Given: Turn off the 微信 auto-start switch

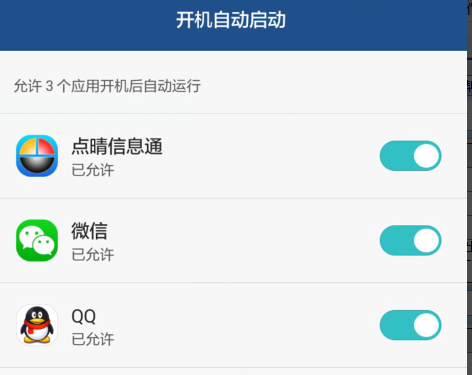Looking at the screenshot, I should 410,240.
